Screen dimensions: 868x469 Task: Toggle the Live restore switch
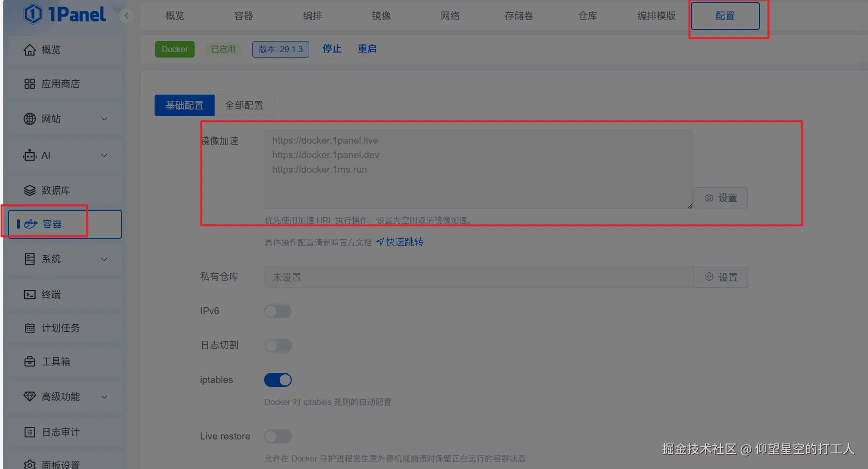pyautogui.click(x=278, y=436)
